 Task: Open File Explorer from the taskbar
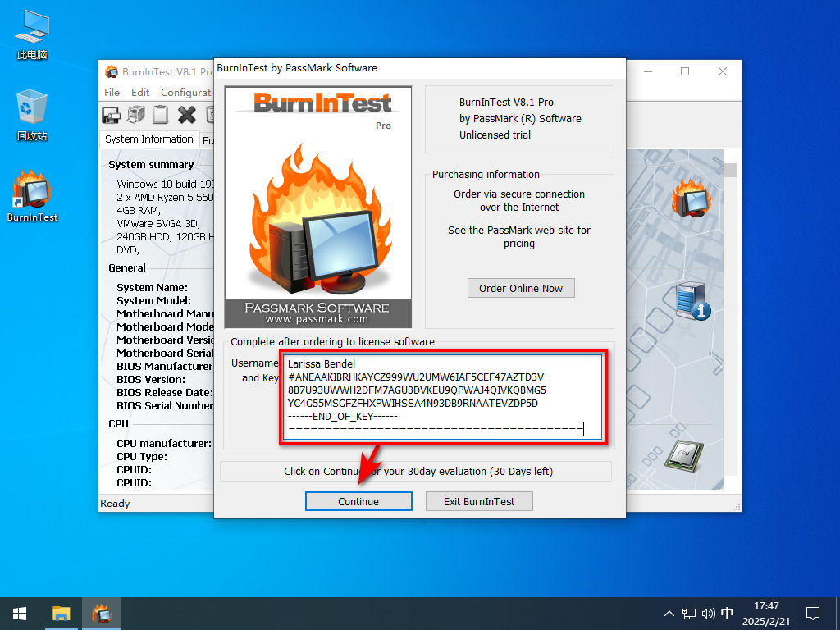62,613
